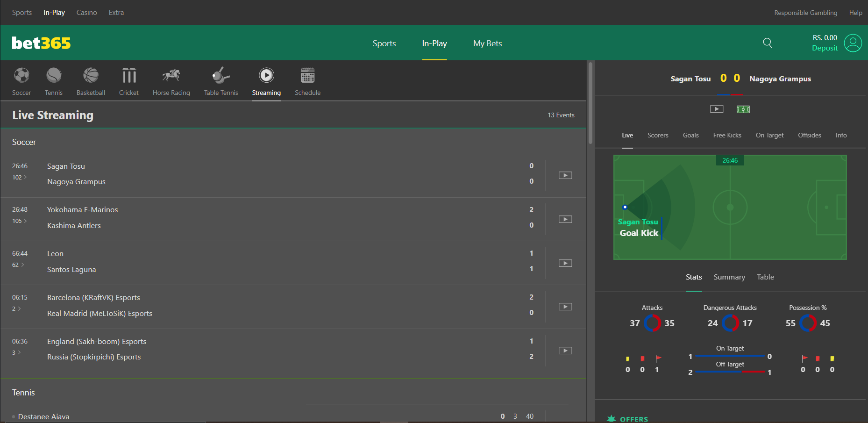Open the Soccer sport icon
The height and width of the screenshot is (423, 868).
(x=21, y=76)
